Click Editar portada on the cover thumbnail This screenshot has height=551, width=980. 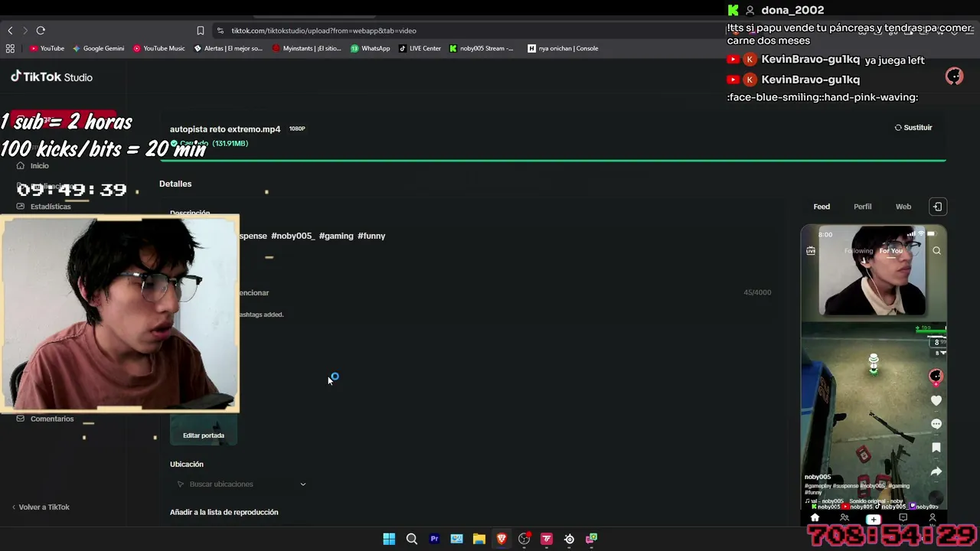click(x=204, y=435)
